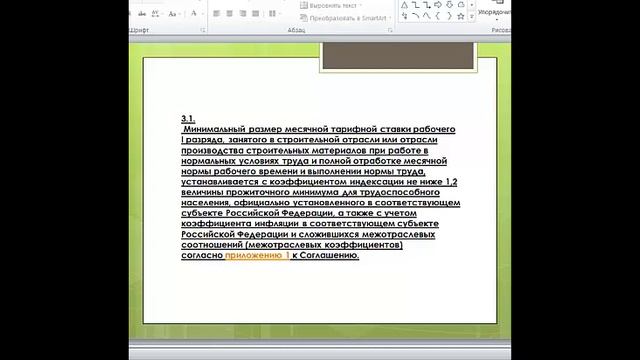Image resolution: width=640 pixels, height=360 pixels.
Task: Click line starting 'величины прожиточного минимума'
Action: (x=311, y=192)
